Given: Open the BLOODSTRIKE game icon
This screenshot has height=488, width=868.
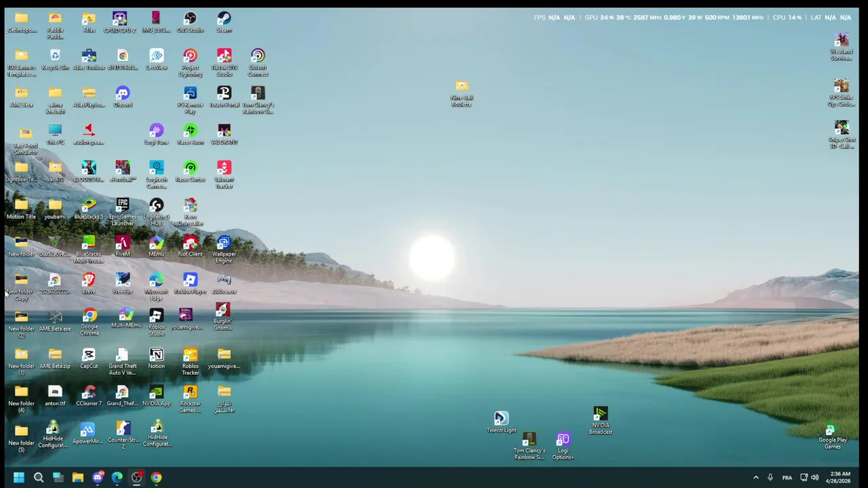Looking at the screenshot, I should (x=89, y=171).
